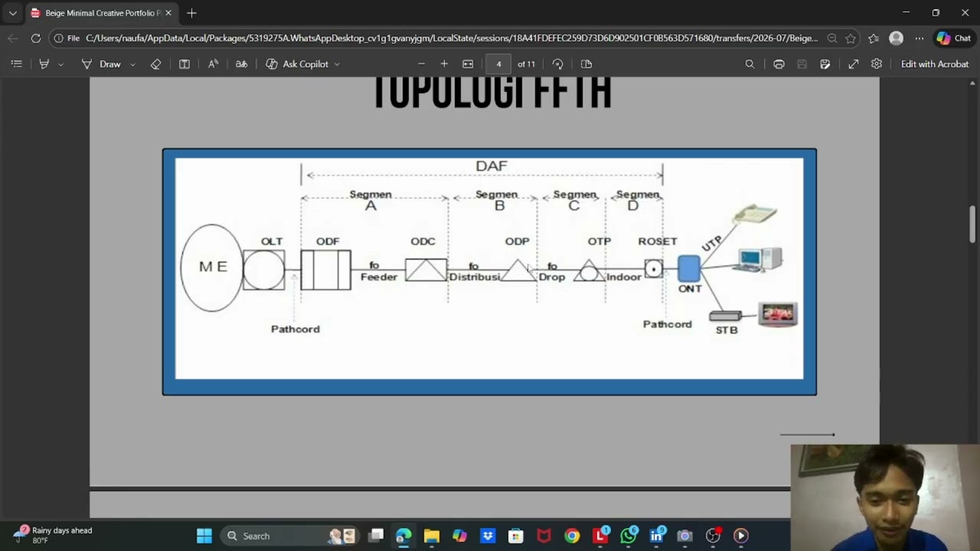Open the McAfee taskbar icon
Image resolution: width=980 pixels, height=551 pixels.
pyautogui.click(x=544, y=536)
